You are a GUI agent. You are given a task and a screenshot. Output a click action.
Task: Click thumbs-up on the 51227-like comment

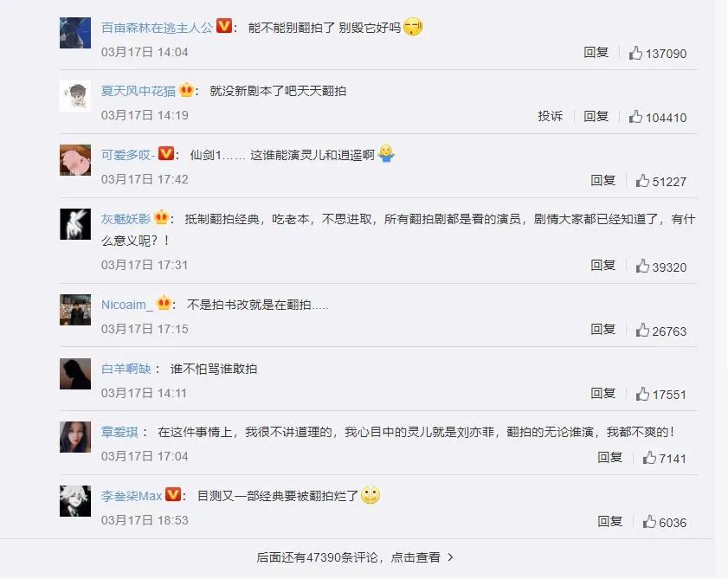(660, 181)
